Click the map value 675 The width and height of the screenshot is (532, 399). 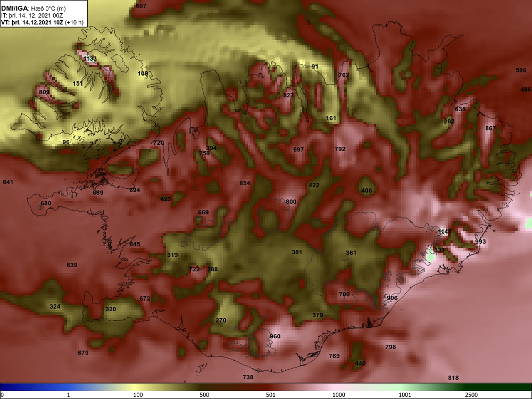point(83,353)
